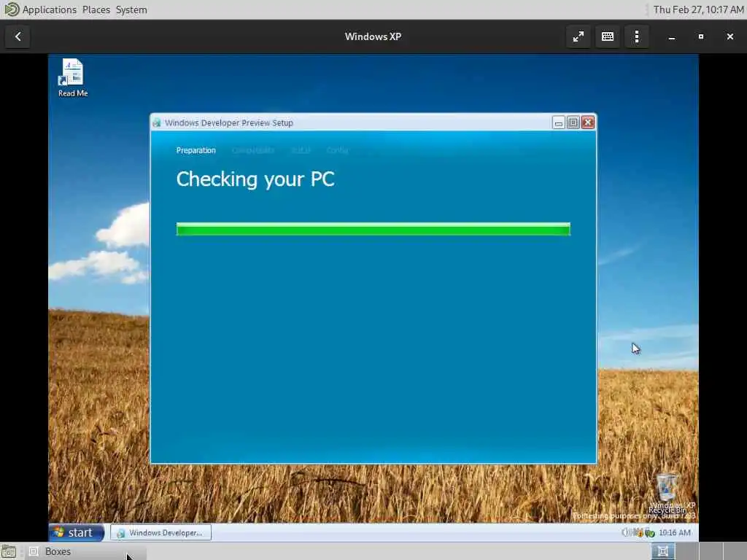Image resolution: width=747 pixels, height=560 pixels.
Task: Click the Windows XP start button
Action: 76,532
